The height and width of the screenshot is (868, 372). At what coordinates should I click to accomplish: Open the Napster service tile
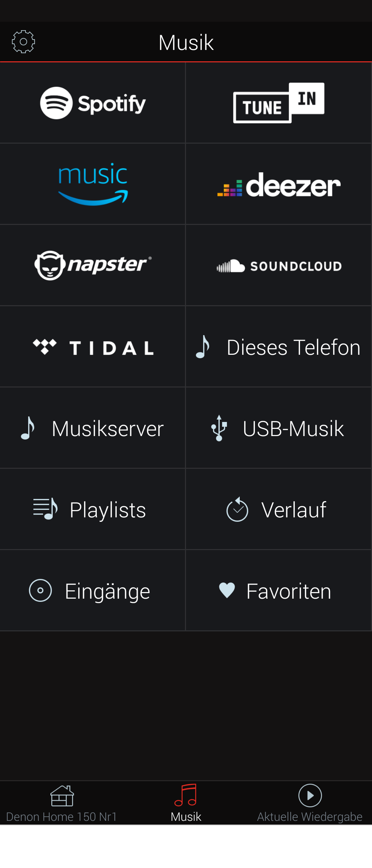coord(93,265)
